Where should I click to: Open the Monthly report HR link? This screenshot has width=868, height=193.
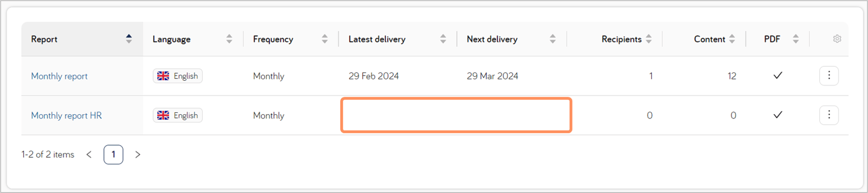pyautogui.click(x=67, y=115)
